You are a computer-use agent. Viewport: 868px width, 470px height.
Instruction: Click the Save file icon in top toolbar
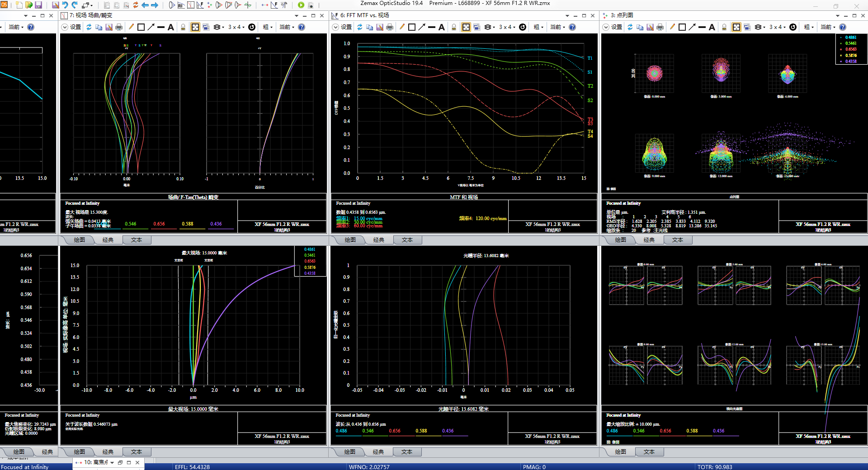click(38, 5)
